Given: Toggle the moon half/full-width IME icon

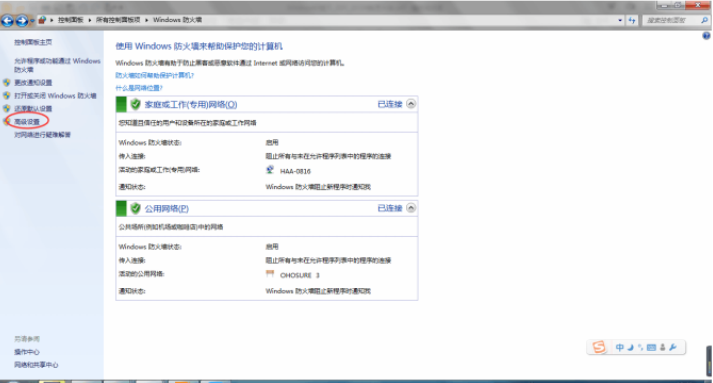Looking at the screenshot, I should [630, 348].
